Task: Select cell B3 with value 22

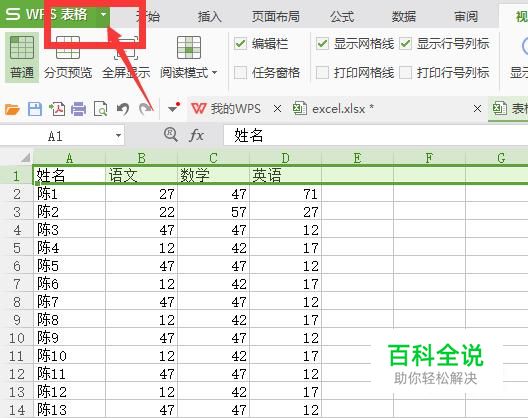Action: point(141,212)
